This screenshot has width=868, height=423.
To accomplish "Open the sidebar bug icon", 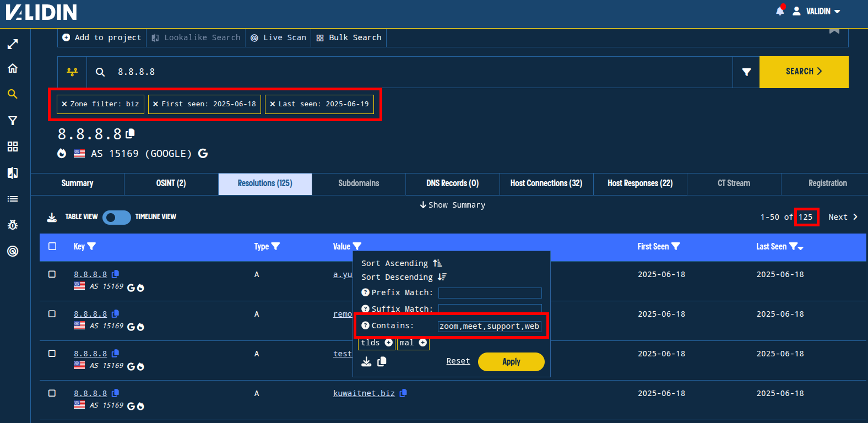I will click(x=13, y=225).
